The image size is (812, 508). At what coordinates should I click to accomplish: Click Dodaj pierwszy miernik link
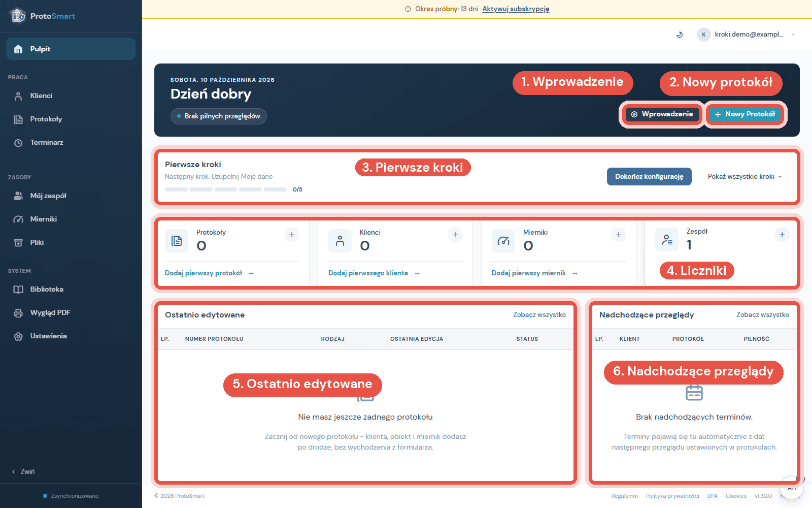click(x=535, y=273)
